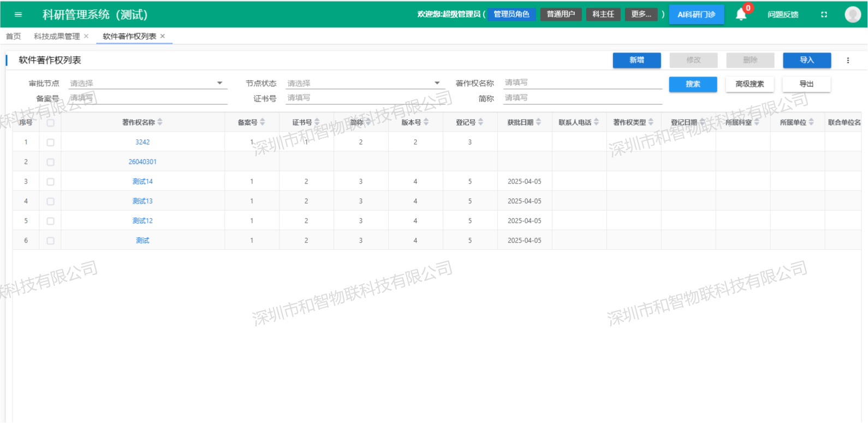
Task: Open the 更多... roles dropdown
Action: tap(641, 14)
